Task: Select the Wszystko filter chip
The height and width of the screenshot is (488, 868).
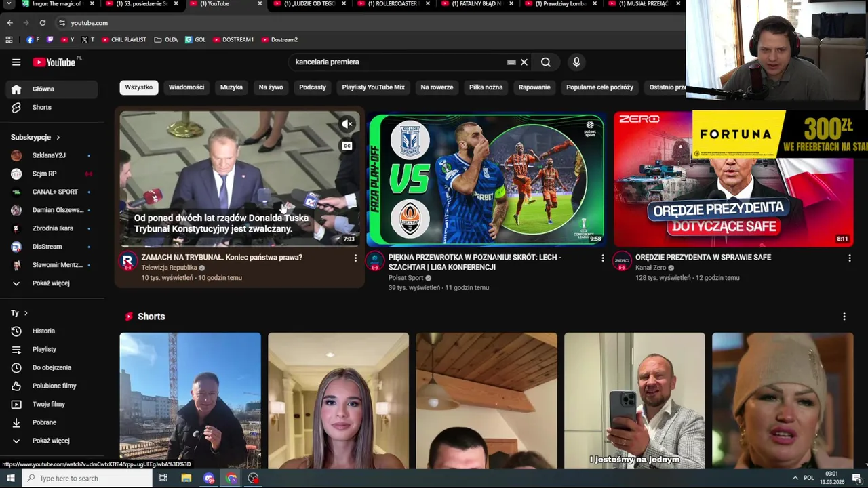Action: (139, 87)
